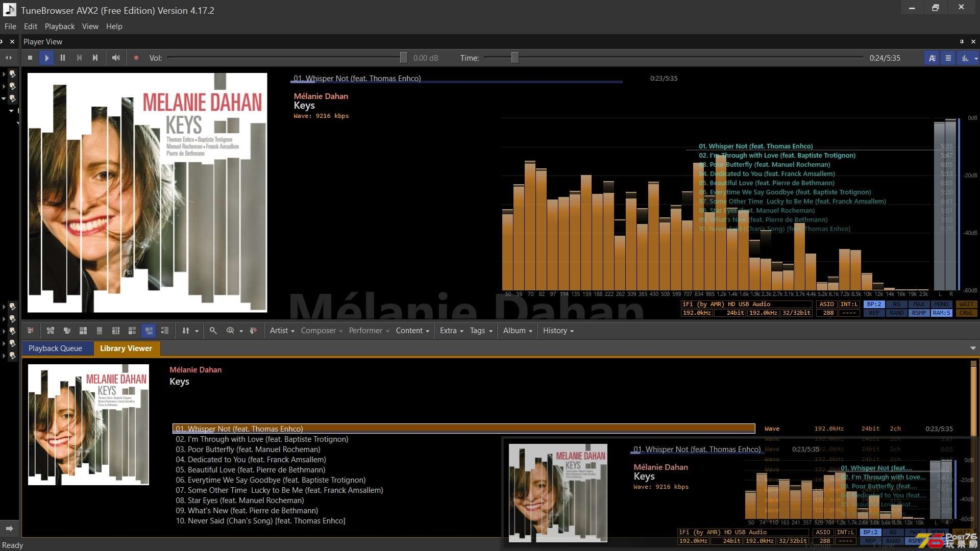Toggle the BP:2 indicator

tap(874, 305)
